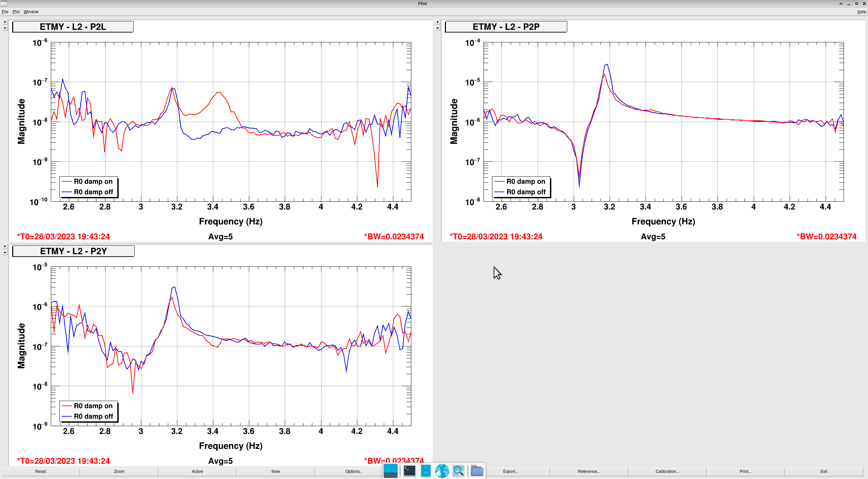Open the web browser globe icon

[x=442, y=471]
